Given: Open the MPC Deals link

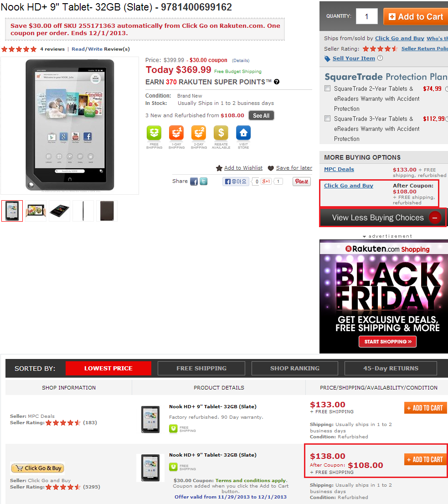Looking at the screenshot, I should pos(339,169).
